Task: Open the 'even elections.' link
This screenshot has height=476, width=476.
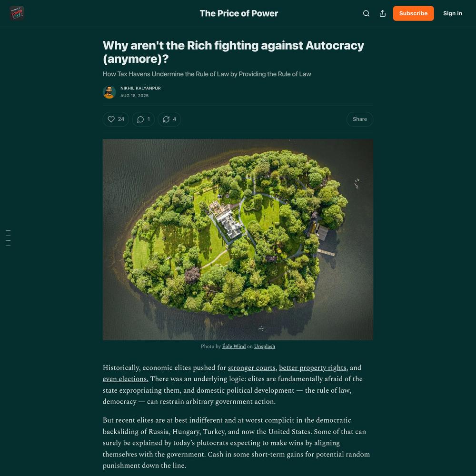Action: point(125,379)
